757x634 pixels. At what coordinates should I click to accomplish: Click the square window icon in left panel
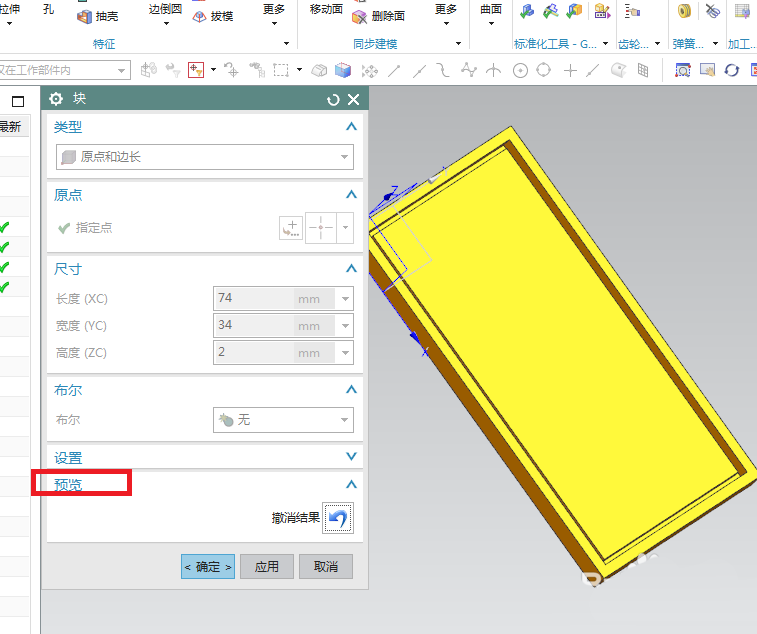coord(18,101)
